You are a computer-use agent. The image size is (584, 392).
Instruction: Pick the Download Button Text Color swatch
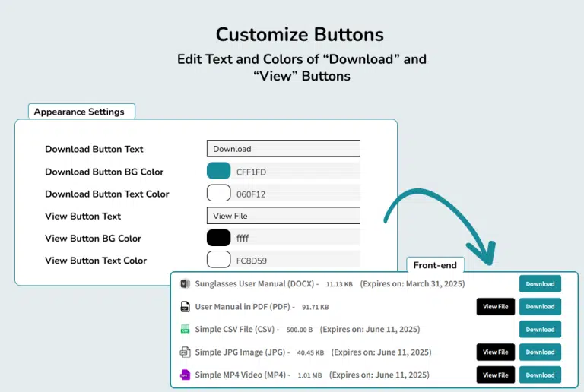[x=218, y=193]
